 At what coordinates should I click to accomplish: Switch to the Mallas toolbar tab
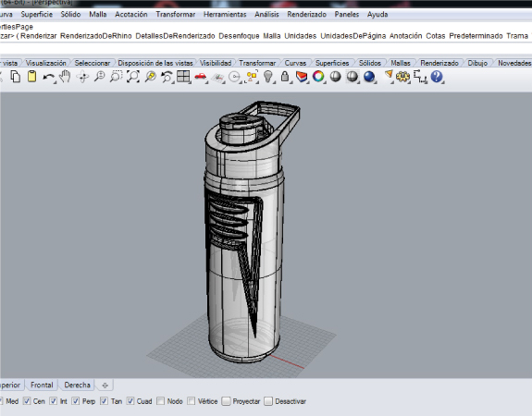tap(401, 63)
